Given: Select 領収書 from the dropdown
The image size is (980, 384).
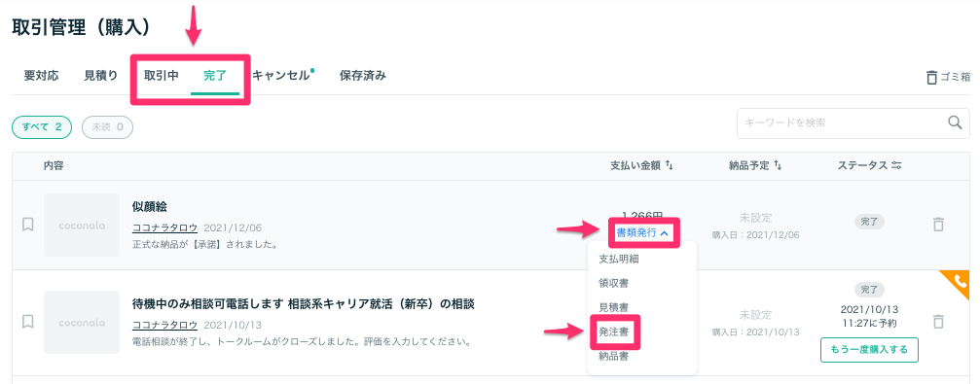Looking at the screenshot, I should [614, 283].
